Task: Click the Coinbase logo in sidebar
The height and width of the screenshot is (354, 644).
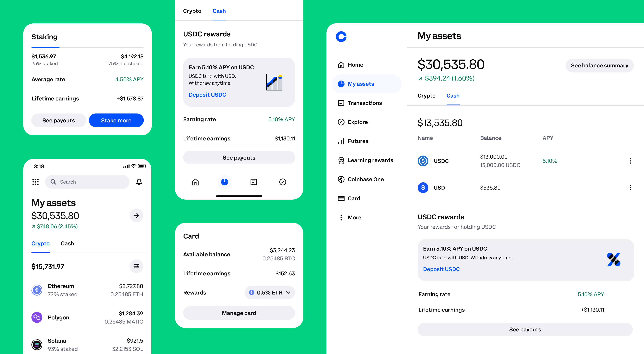Action: pos(341,37)
